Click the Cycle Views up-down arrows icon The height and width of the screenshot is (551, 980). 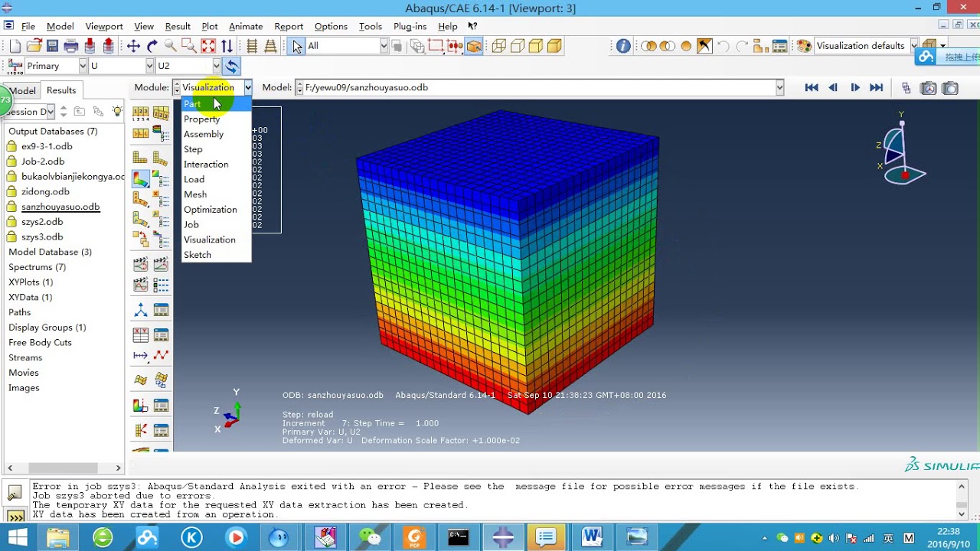[x=227, y=46]
